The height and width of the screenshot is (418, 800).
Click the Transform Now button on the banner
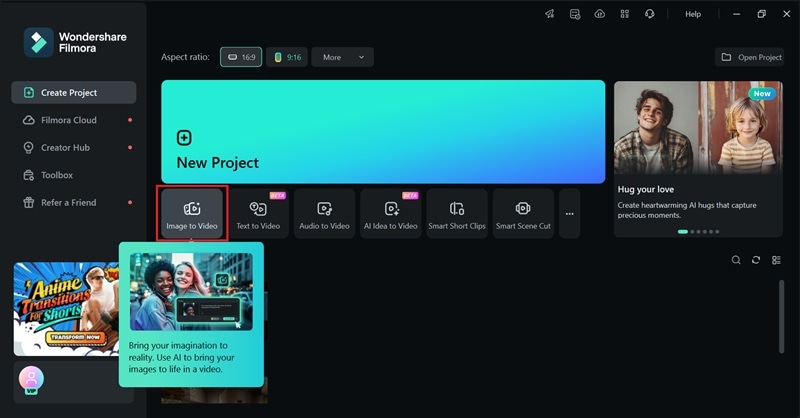pos(76,337)
